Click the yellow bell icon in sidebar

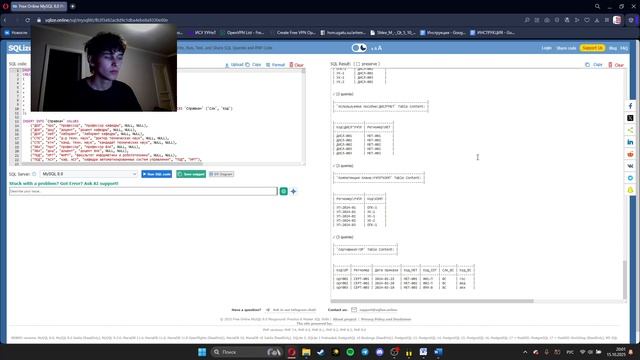[630, 190]
